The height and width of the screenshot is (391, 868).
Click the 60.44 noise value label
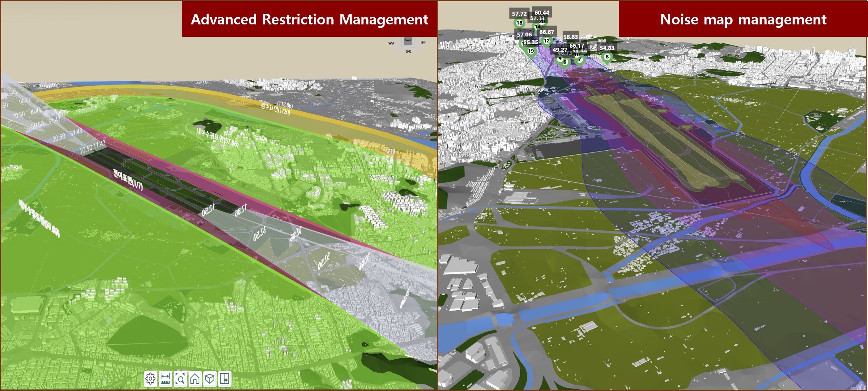pyautogui.click(x=542, y=12)
